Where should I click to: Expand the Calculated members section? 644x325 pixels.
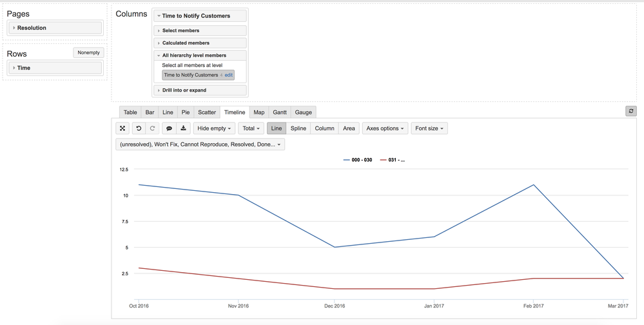(200, 43)
